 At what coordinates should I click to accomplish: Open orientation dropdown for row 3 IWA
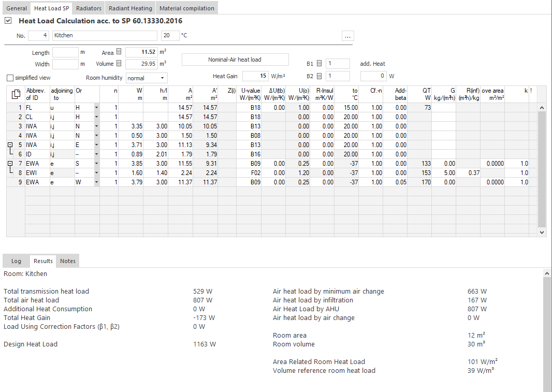(x=96, y=126)
